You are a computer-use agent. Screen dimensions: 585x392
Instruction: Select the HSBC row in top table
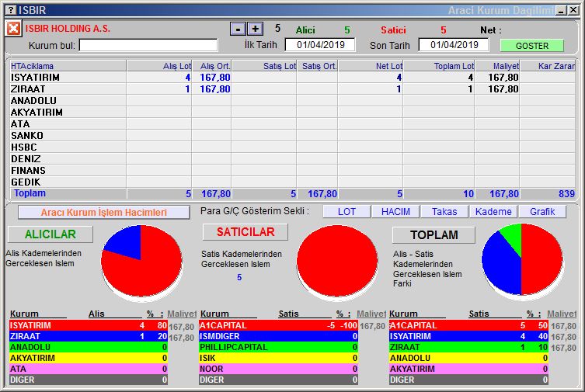click(292, 147)
